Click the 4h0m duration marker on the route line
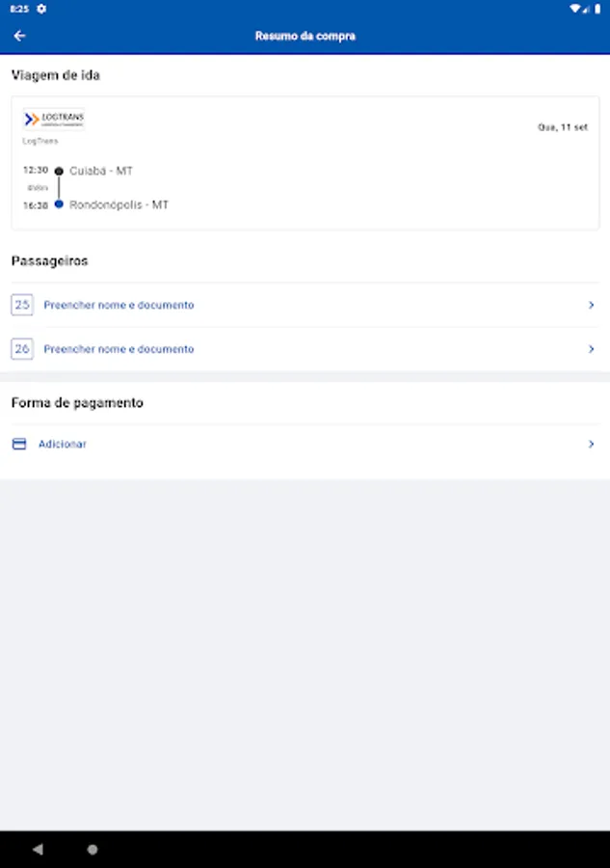Viewport: 610px width, 868px height. 37,187
